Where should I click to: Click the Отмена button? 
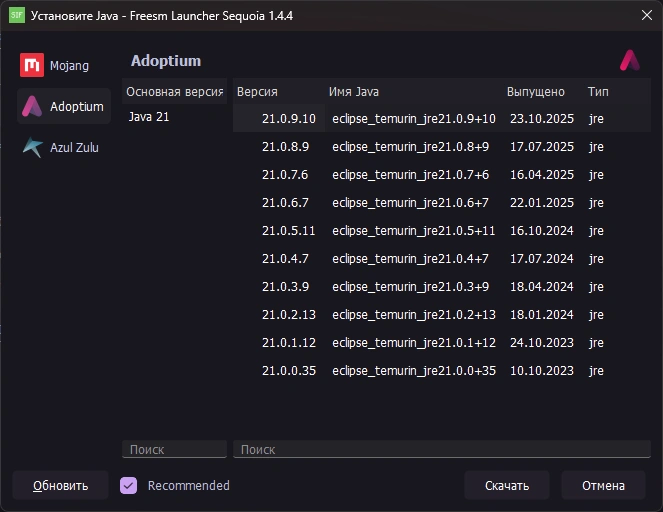pos(603,485)
